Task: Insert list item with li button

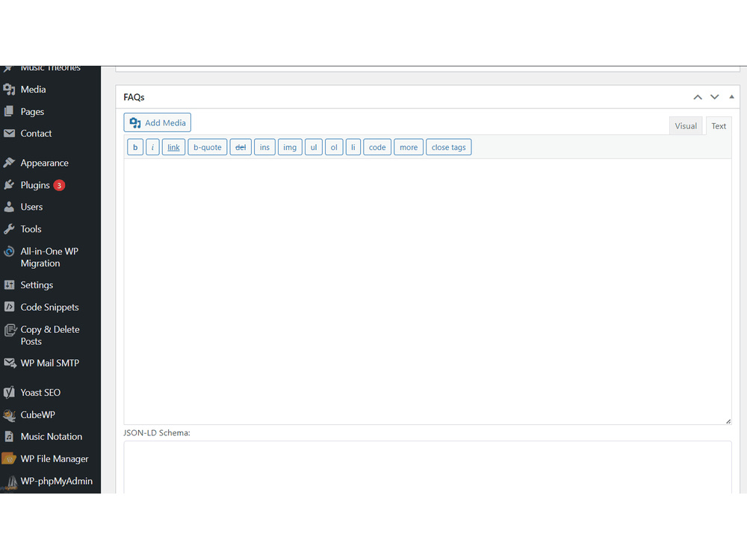Action: [353, 147]
